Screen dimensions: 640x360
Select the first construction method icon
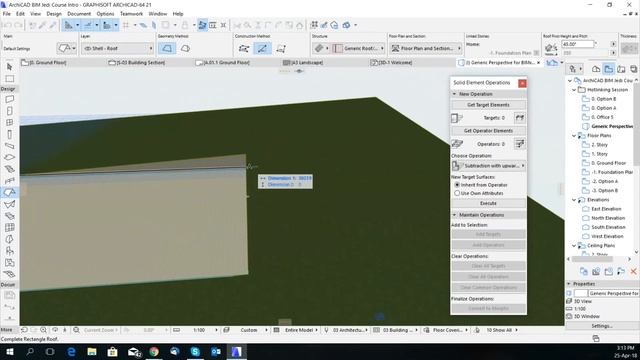[244, 49]
